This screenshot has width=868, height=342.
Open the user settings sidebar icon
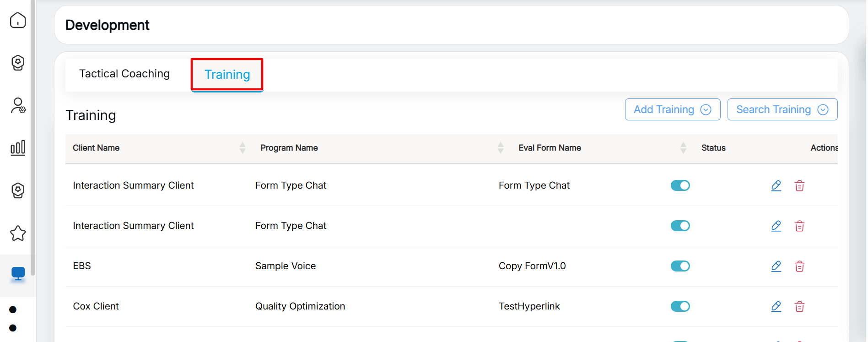(x=18, y=105)
